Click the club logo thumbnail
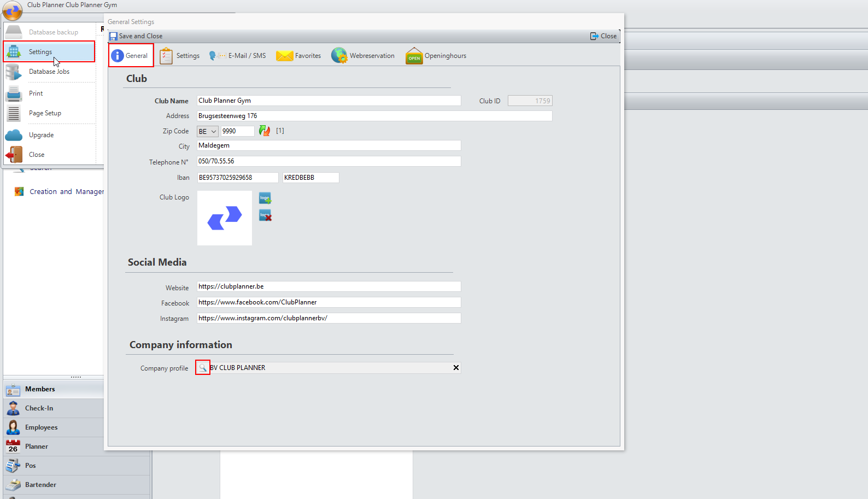The image size is (868, 499). click(225, 218)
